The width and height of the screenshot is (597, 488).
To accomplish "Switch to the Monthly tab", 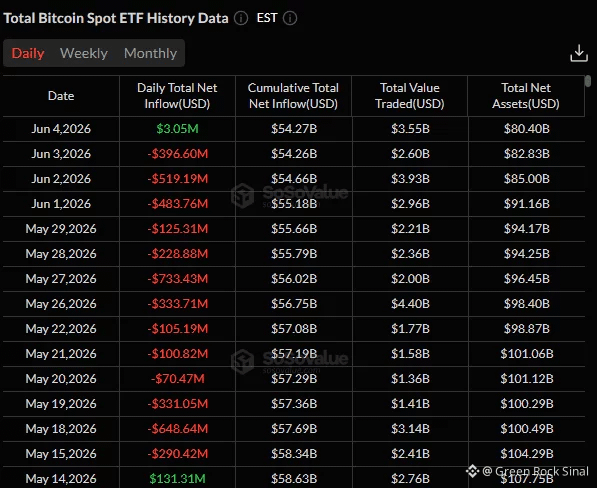I will (x=150, y=53).
